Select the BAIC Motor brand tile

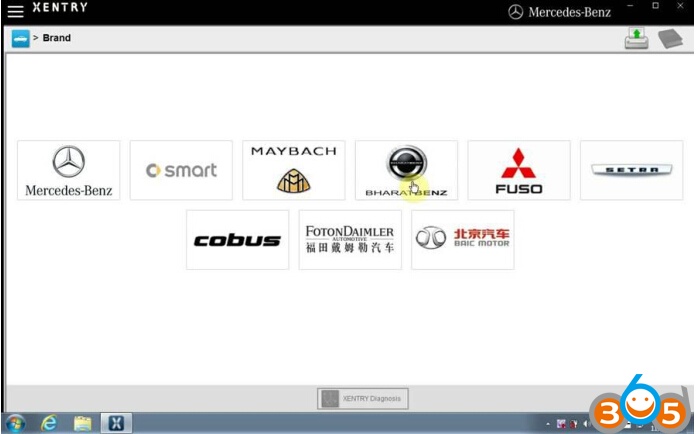(x=463, y=240)
